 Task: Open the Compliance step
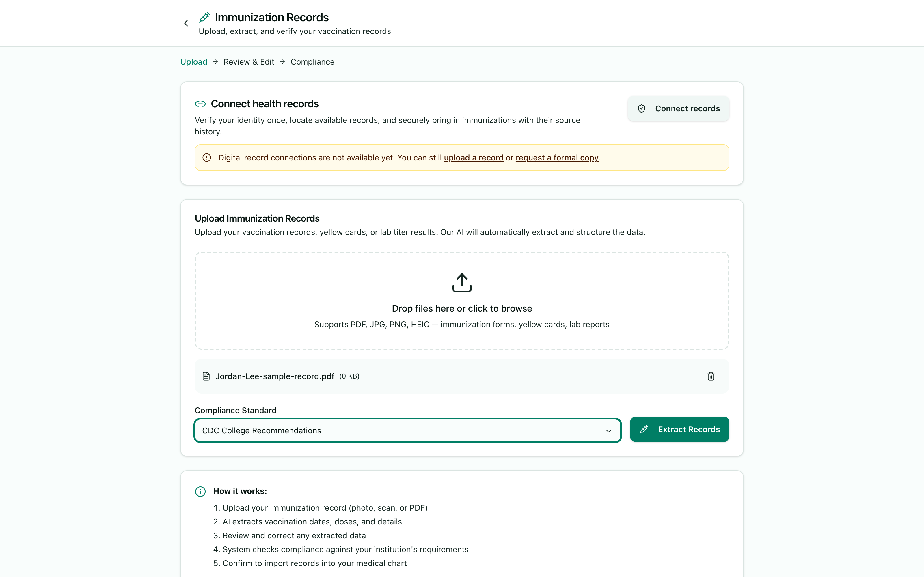(x=312, y=62)
